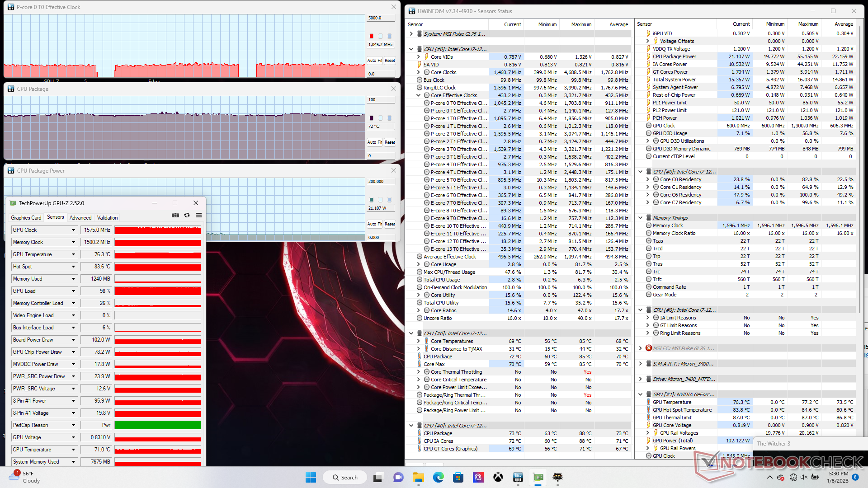Click the GPU-Z screenshot camera icon
The height and width of the screenshot is (488, 868).
tap(175, 216)
